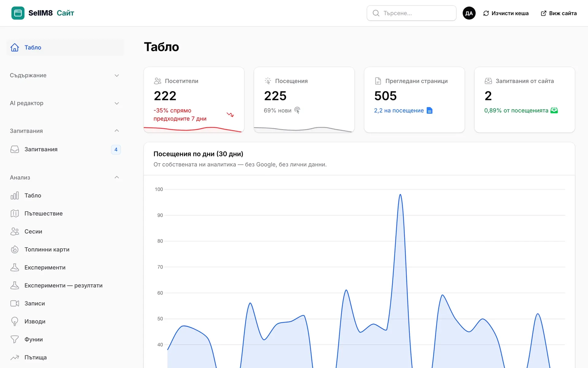Click the Виж сайта link
This screenshot has height=368, width=588.
(559, 13)
